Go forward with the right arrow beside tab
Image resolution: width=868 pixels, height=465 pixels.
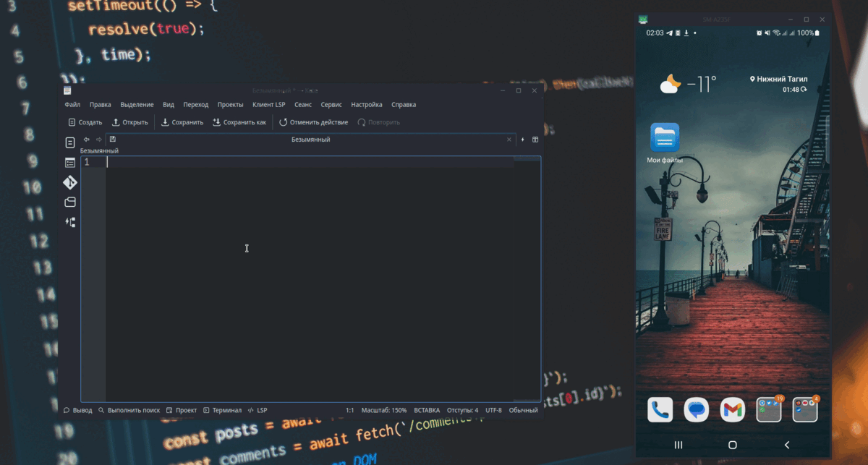[99, 140]
